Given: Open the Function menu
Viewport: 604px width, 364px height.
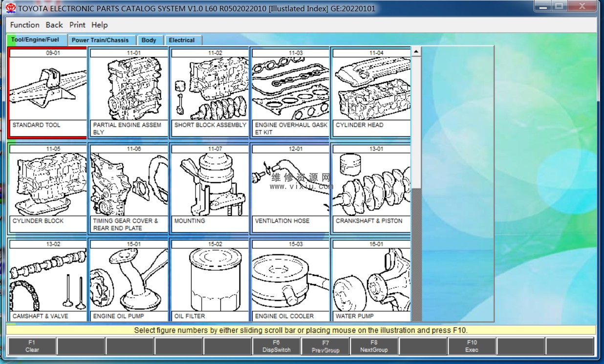Looking at the screenshot, I should [24, 25].
